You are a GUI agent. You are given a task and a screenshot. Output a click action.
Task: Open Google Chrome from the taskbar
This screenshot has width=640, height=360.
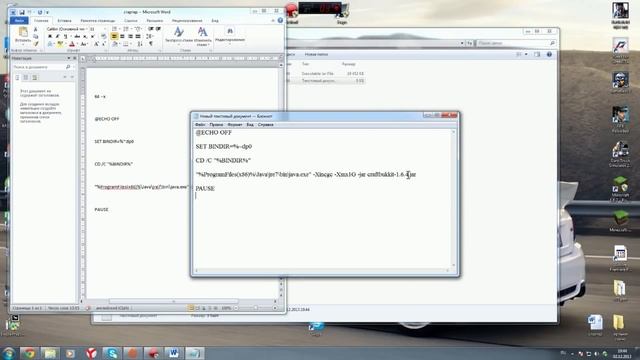point(29,353)
